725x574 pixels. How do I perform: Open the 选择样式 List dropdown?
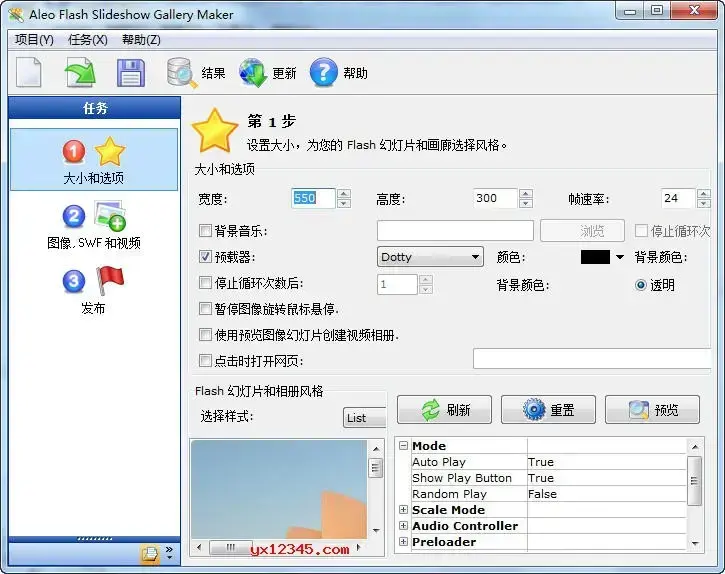click(x=364, y=418)
